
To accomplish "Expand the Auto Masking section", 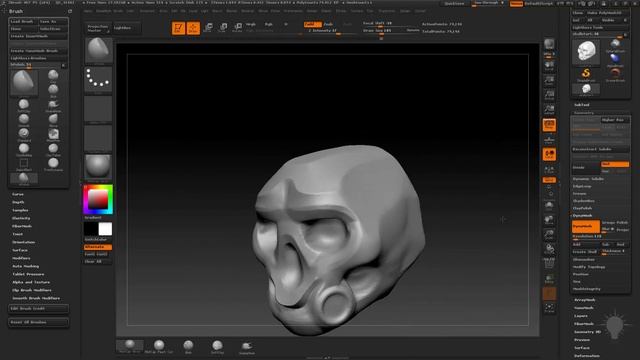I will [26, 266].
